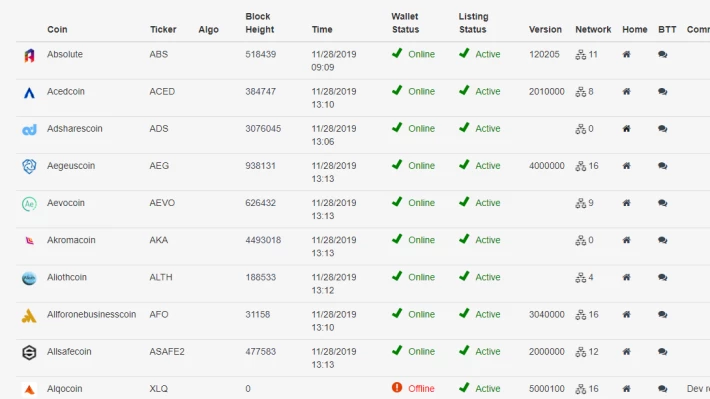Sort by the Wallet Status header
The width and height of the screenshot is (710, 399).
pos(405,23)
